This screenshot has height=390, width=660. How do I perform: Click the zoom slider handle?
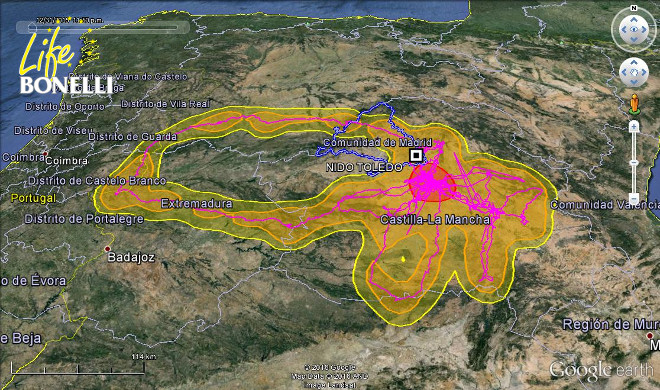(634, 162)
